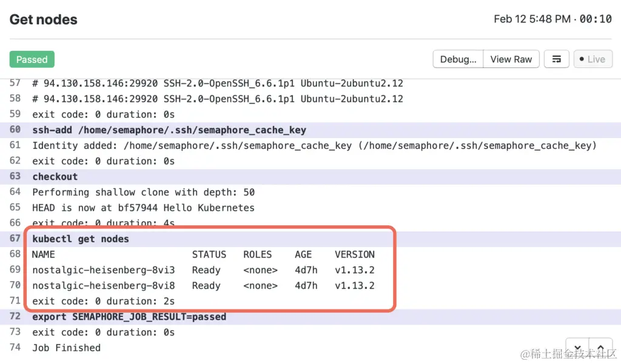Image resolution: width=621 pixels, height=364 pixels.
Task: Click the line-justify icon beside View Raw
Action: coord(556,59)
